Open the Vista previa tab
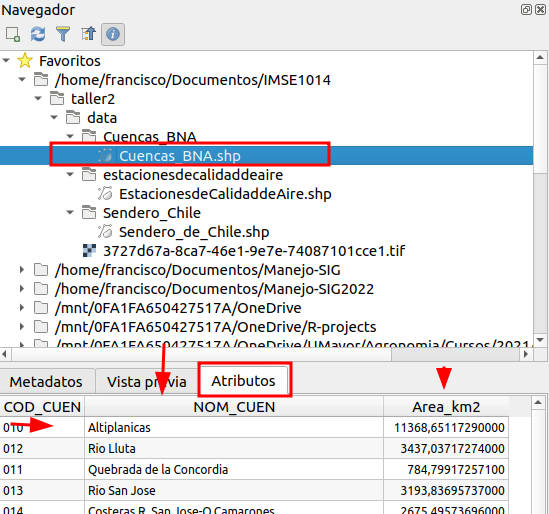 point(147,382)
